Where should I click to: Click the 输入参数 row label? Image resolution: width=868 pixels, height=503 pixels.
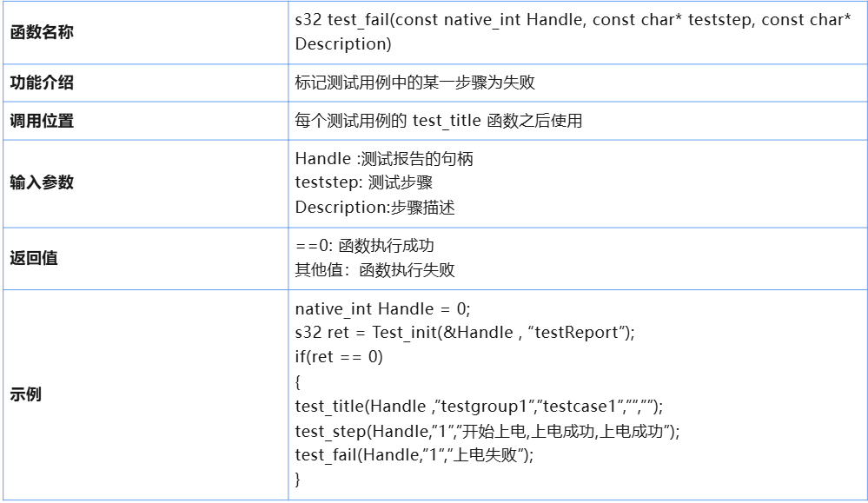pyautogui.click(x=42, y=182)
